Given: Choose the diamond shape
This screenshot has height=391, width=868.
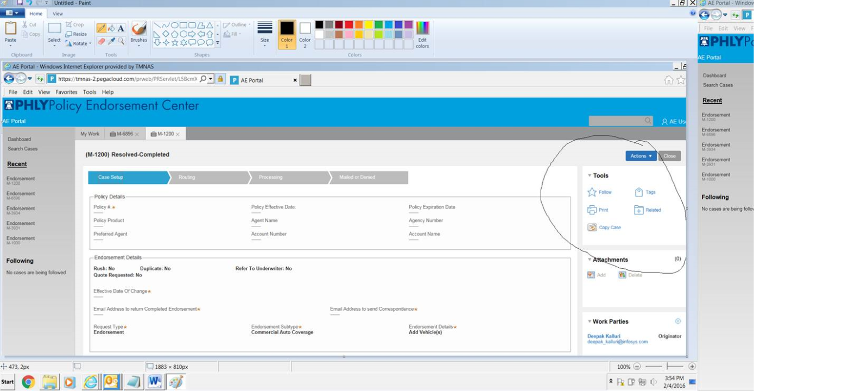Looking at the screenshot, I should (166, 34).
